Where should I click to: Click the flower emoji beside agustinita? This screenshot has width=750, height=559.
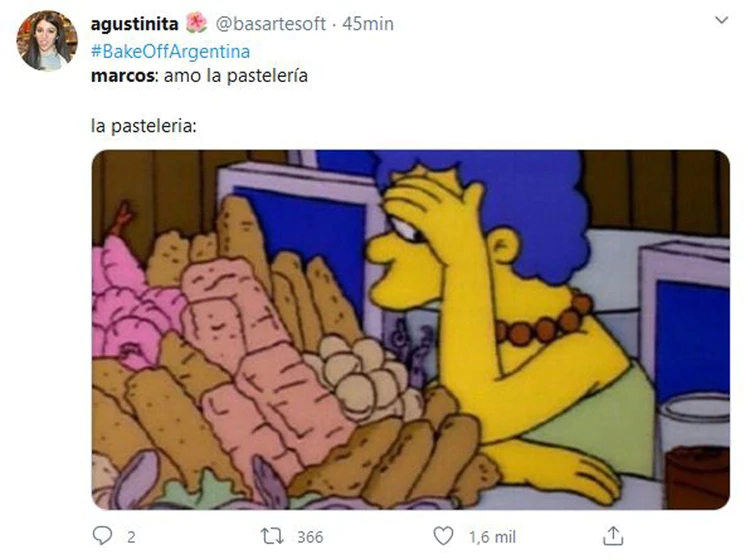(x=196, y=23)
